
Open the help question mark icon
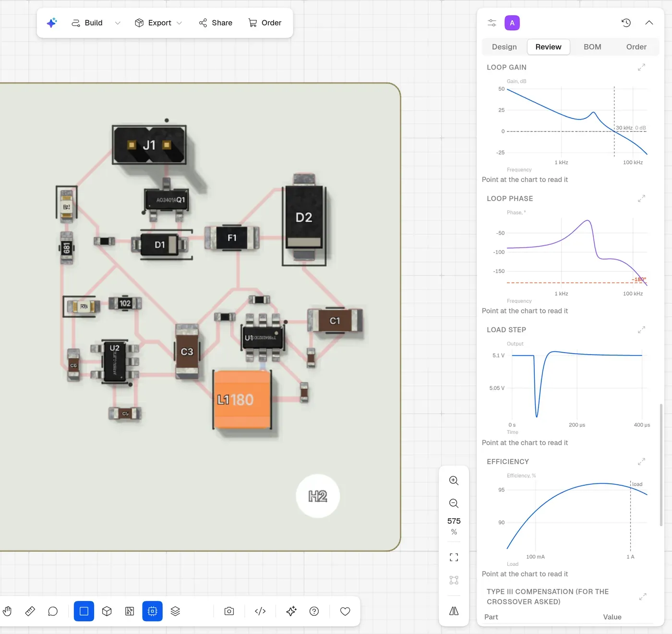[314, 611]
